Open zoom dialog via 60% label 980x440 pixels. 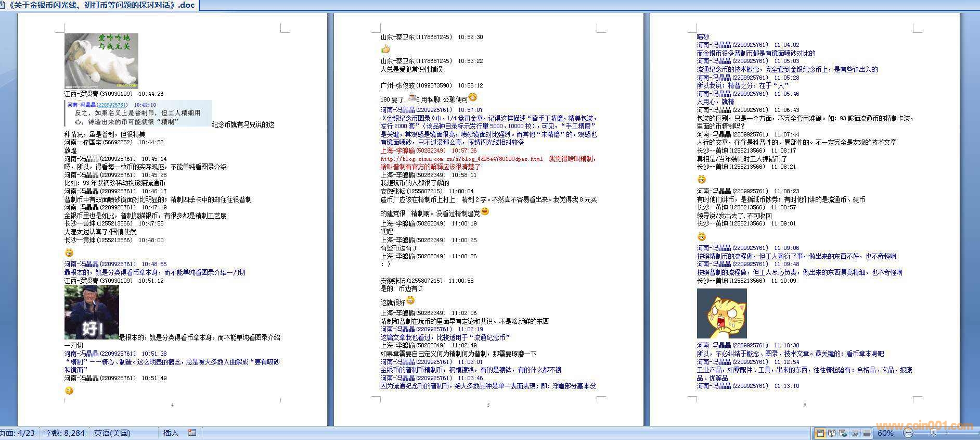pyautogui.click(x=885, y=433)
